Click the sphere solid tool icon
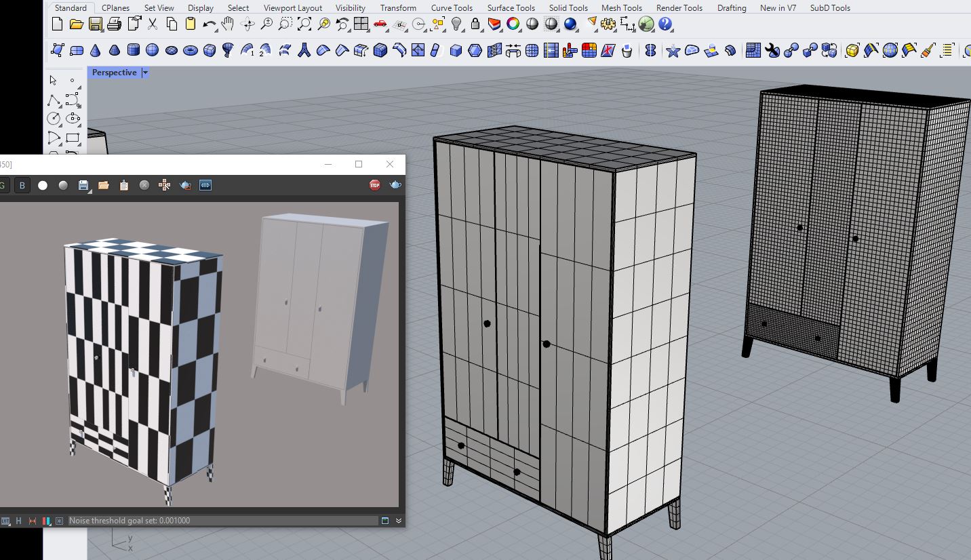 [x=153, y=50]
